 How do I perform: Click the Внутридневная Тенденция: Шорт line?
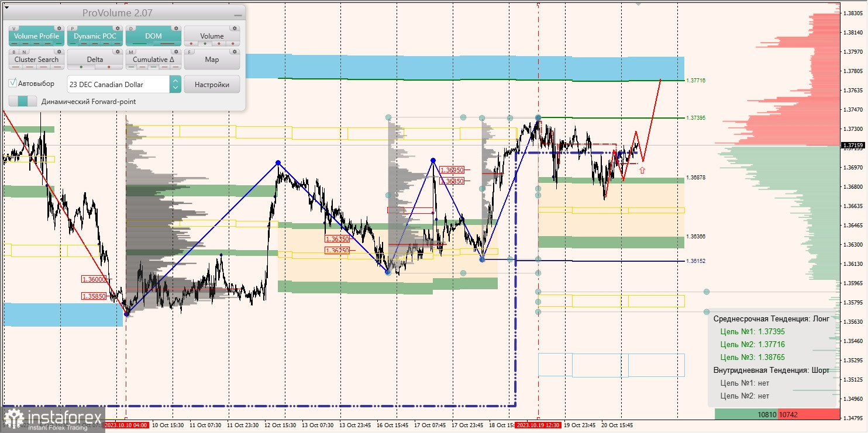click(x=771, y=370)
